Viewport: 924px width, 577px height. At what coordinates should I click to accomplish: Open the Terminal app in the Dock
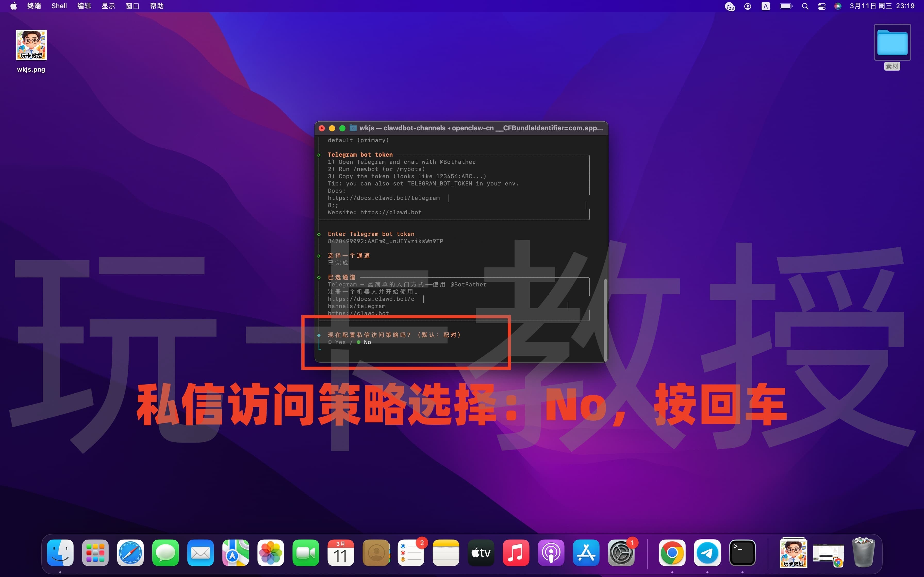pos(743,552)
